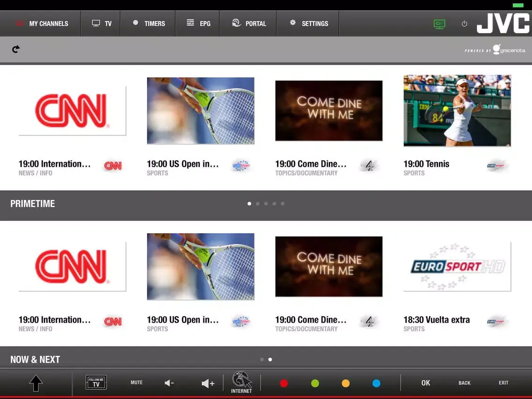Select the second Primetime page dot
Image resolution: width=532 pixels, height=399 pixels.
tap(258, 204)
